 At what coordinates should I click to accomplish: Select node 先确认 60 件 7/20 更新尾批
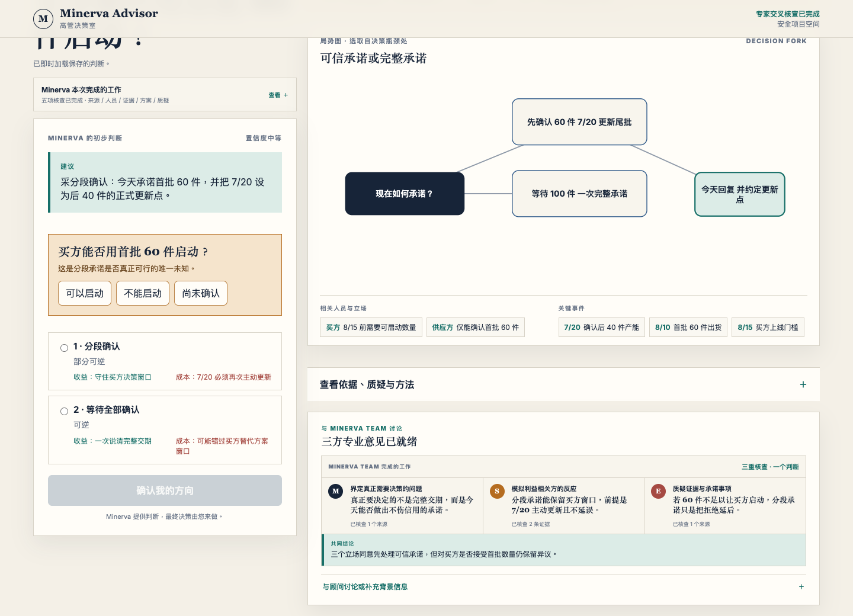(579, 122)
